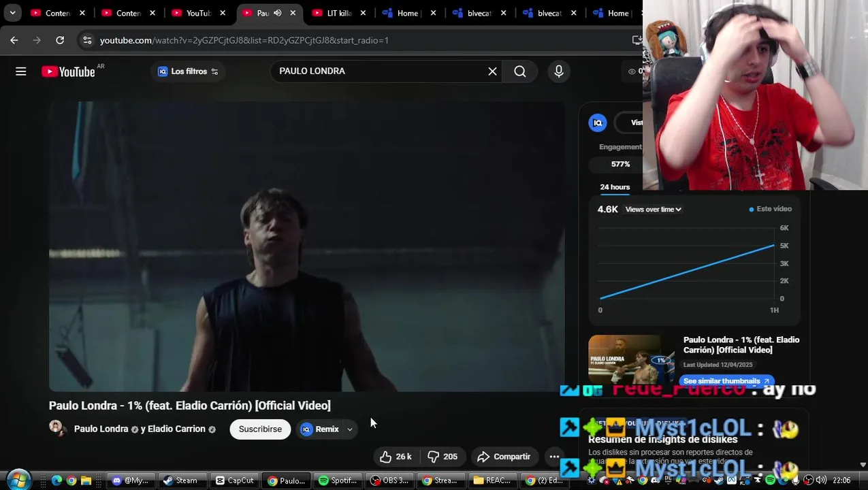Close the YouTub tab
The image size is (868, 490).
223,13
